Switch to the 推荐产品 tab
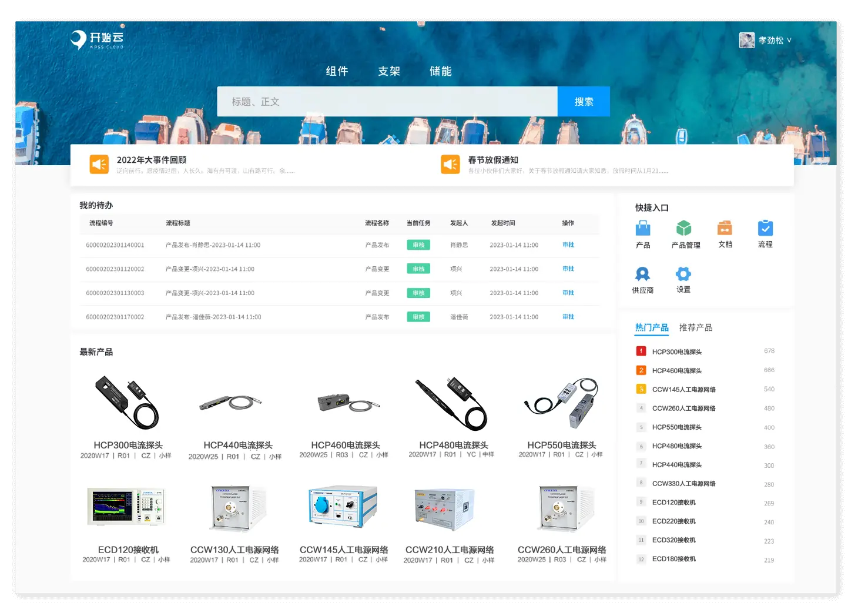 pos(695,327)
